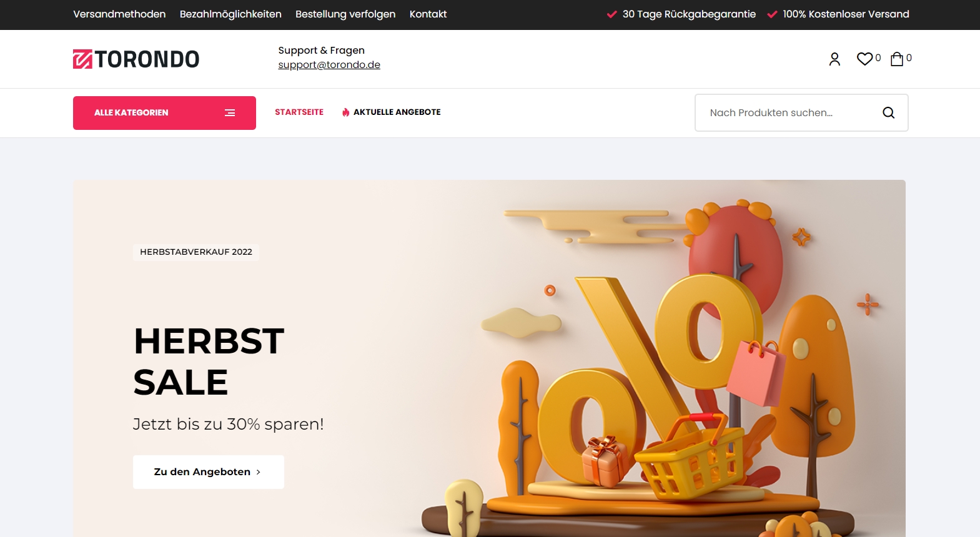Open the Bezahlmöglichkeiten link

(230, 14)
